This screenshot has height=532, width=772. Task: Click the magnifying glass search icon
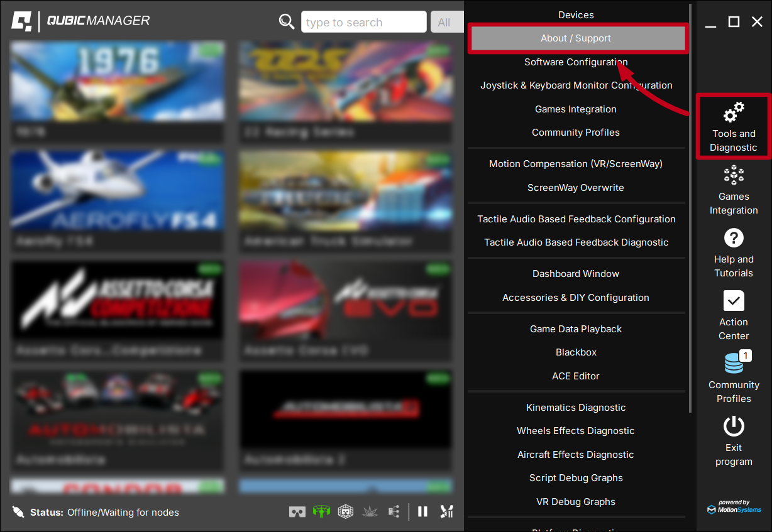[287, 21]
